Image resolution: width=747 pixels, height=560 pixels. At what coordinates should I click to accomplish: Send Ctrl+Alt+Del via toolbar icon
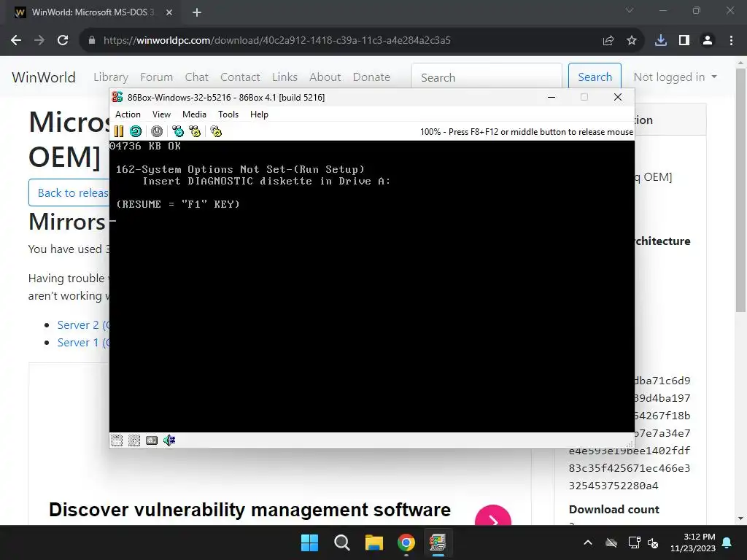point(178,131)
